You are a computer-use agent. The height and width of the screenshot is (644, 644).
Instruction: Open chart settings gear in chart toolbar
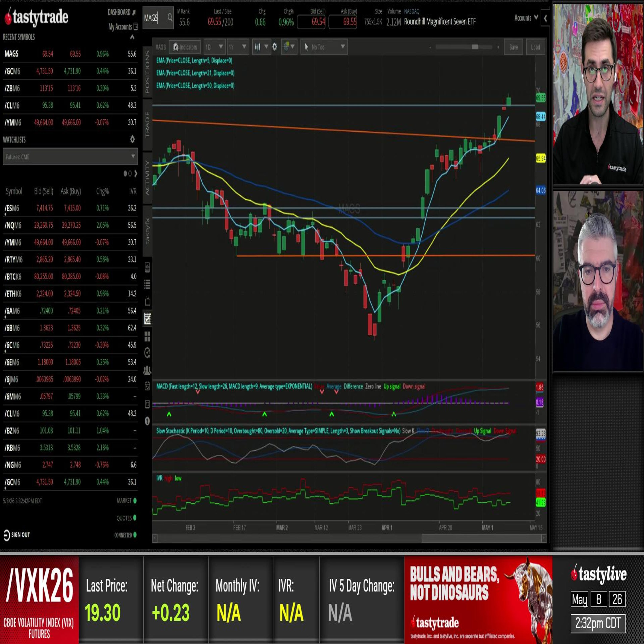[275, 47]
